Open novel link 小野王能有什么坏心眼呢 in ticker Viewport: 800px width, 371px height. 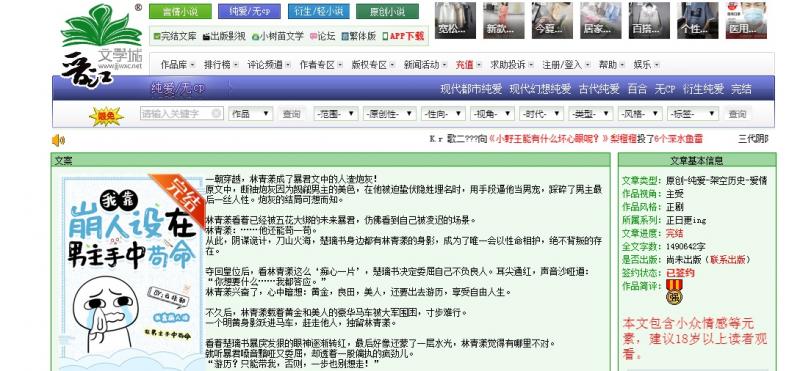tap(548, 138)
